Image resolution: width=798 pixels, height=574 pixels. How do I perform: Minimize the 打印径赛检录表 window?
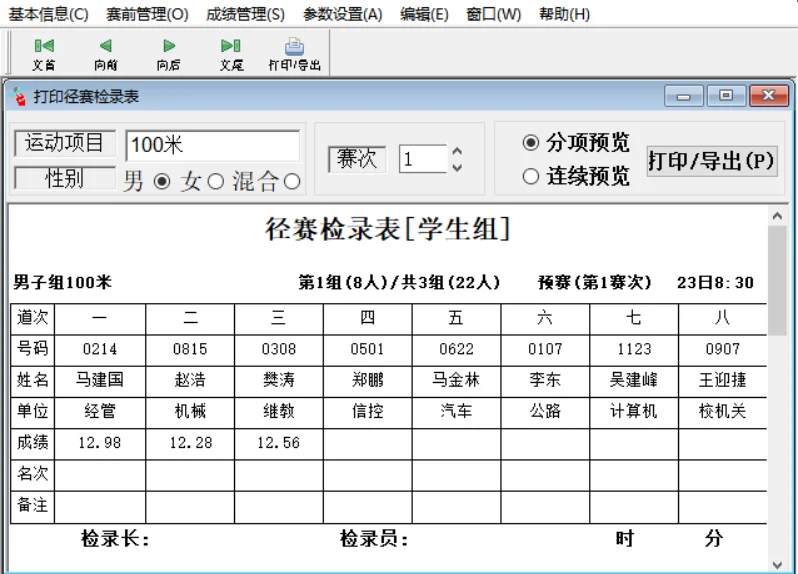tap(683, 96)
